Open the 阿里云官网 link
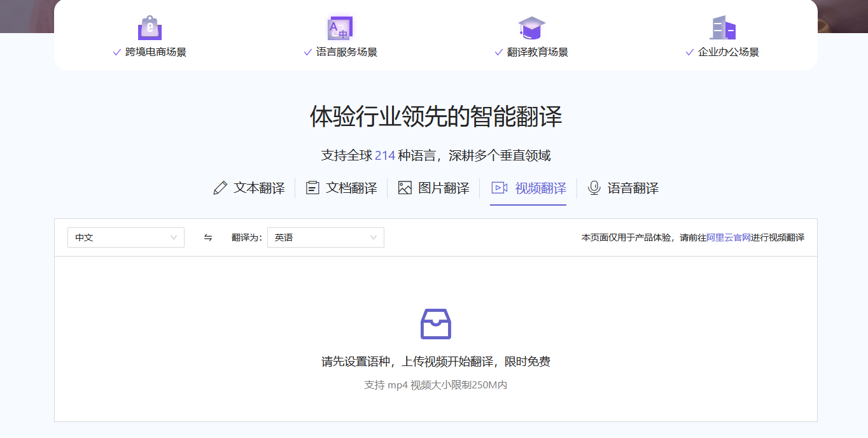The width and height of the screenshot is (868, 438). [x=729, y=237]
